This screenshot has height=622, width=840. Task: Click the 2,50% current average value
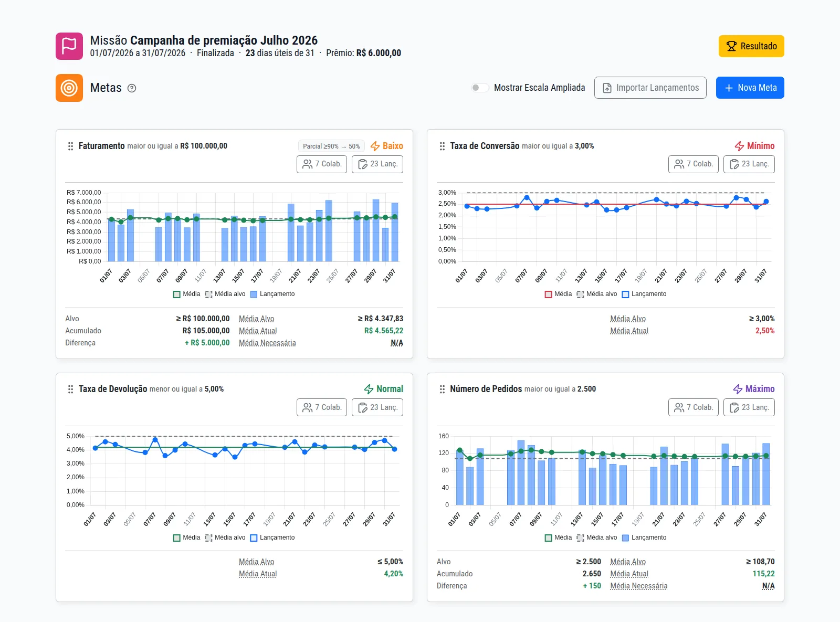pyautogui.click(x=765, y=331)
